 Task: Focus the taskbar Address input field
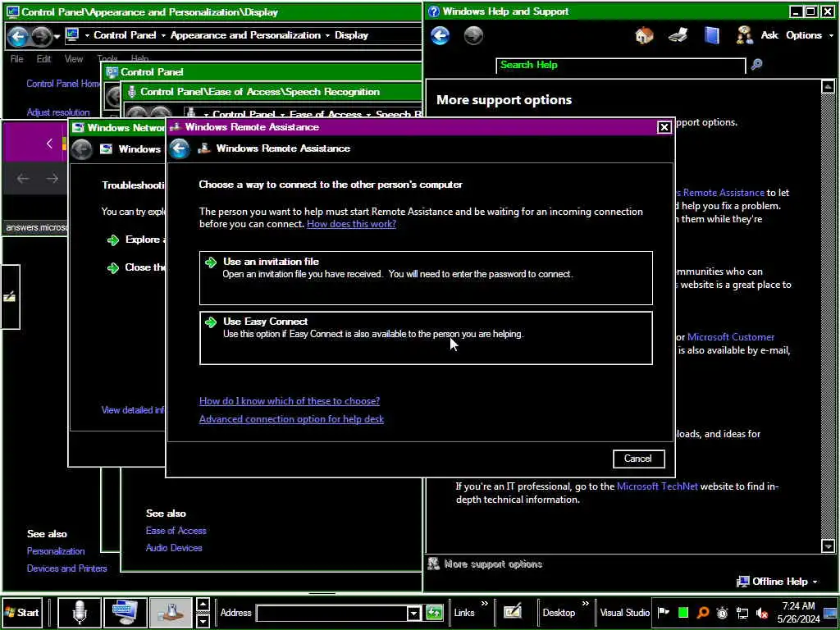pyautogui.click(x=331, y=613)
